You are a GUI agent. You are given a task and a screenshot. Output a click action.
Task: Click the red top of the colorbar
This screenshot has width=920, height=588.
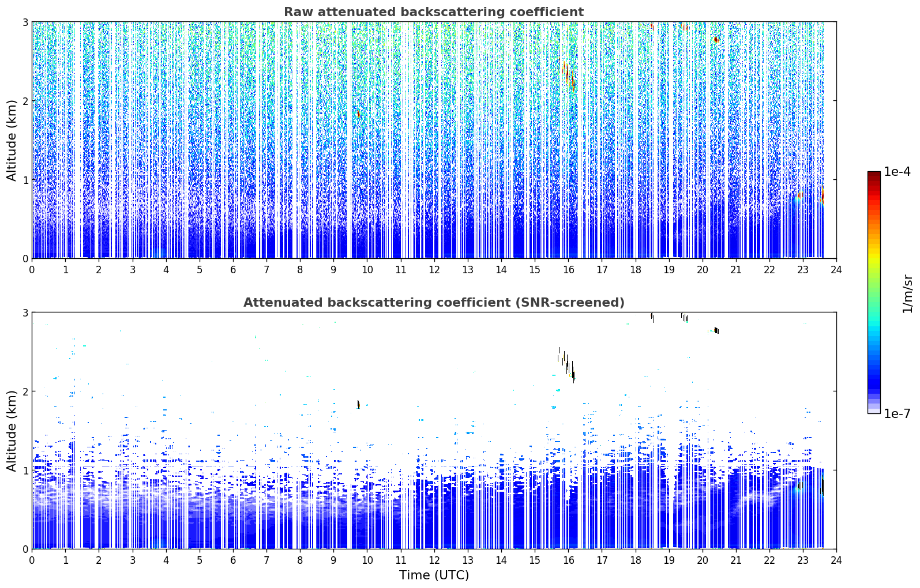[x=874, y=180]
